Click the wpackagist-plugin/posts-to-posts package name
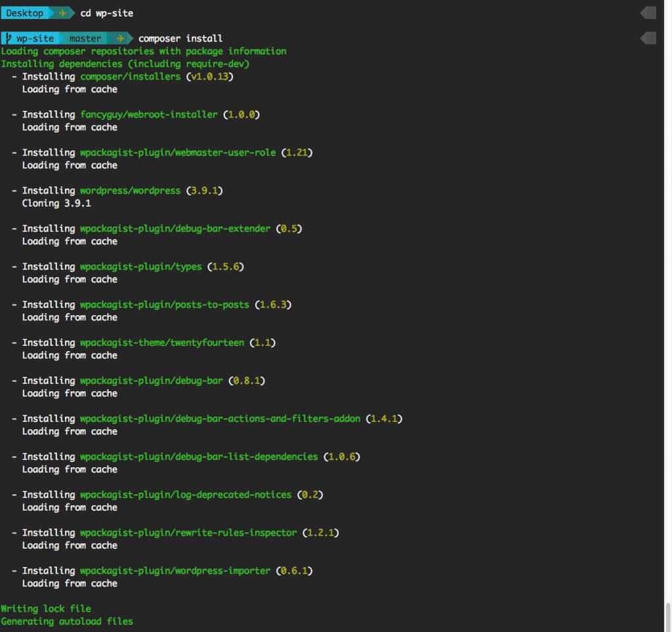 coord(165,305)
